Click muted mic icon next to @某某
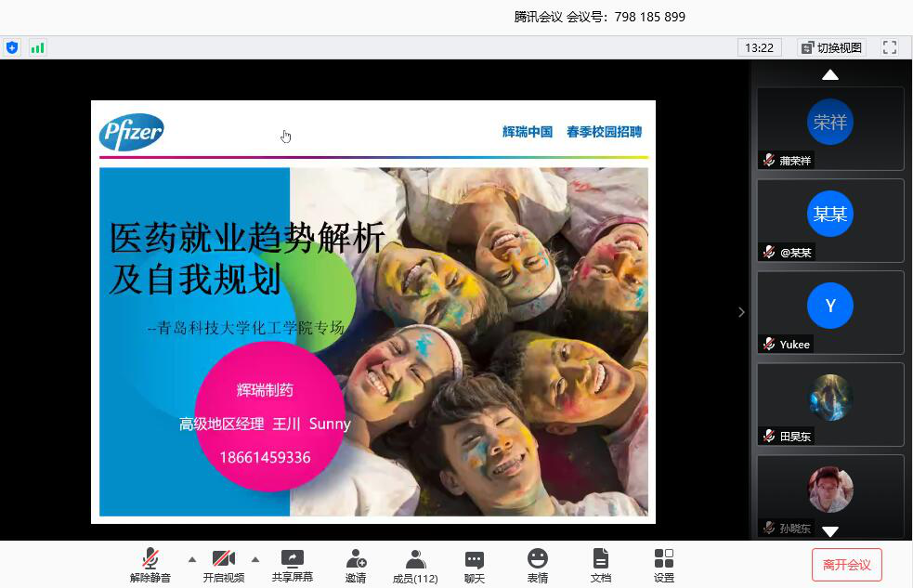Screen dimensions: 913x588 coord(769,252)
